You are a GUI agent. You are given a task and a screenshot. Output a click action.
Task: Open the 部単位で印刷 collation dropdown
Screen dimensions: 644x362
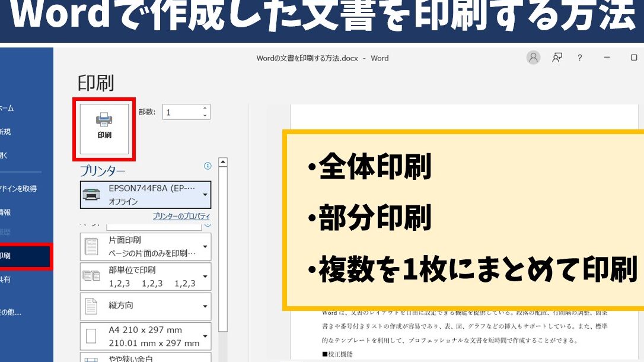pos(146,277)
